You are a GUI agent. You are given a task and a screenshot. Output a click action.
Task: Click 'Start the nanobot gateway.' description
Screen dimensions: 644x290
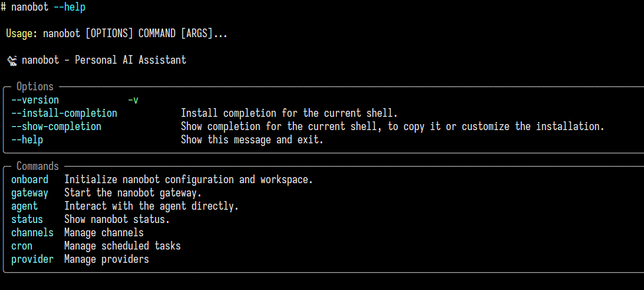click(x=133, y=193)
